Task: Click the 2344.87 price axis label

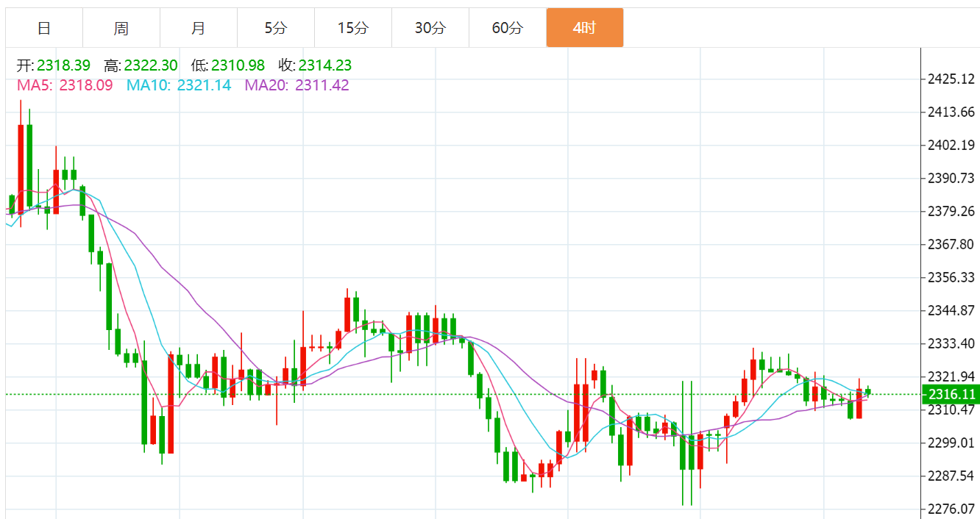Action: (x=951, y=310)
